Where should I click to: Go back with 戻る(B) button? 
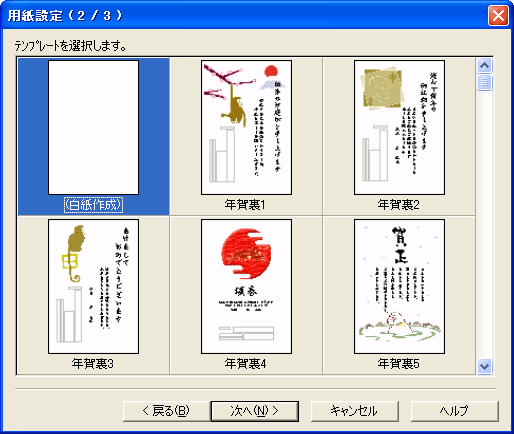click(166, 411)
